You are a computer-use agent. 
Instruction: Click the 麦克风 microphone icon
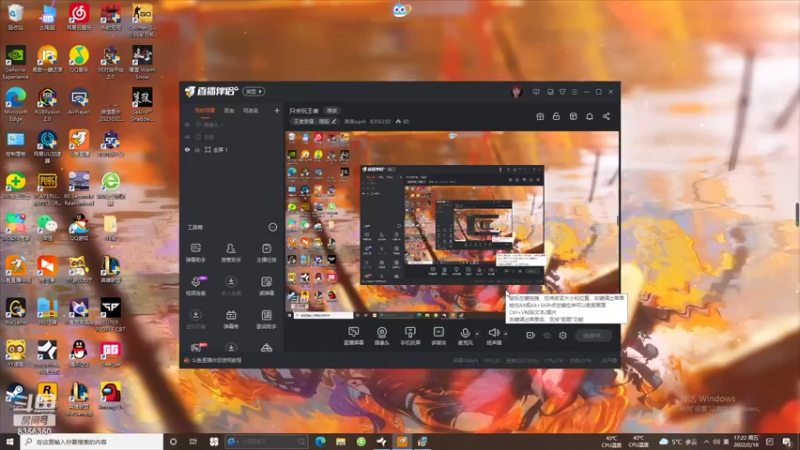pos(465,333)
